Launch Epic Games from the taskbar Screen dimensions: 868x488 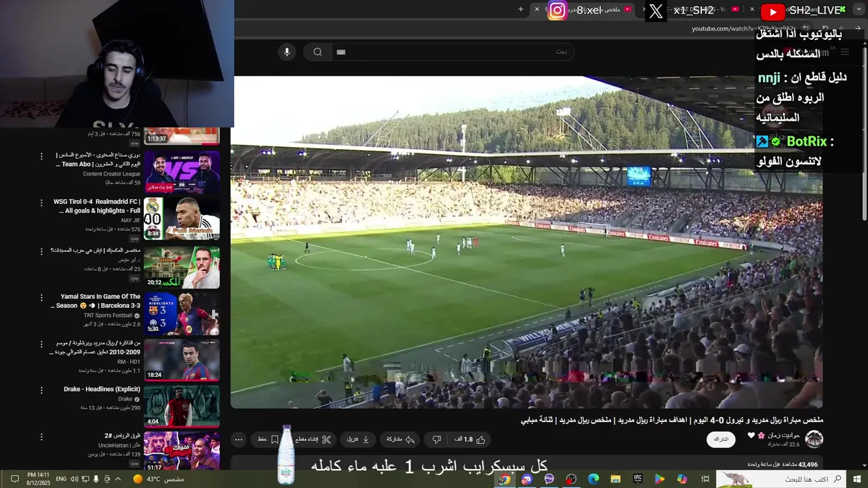637,479
